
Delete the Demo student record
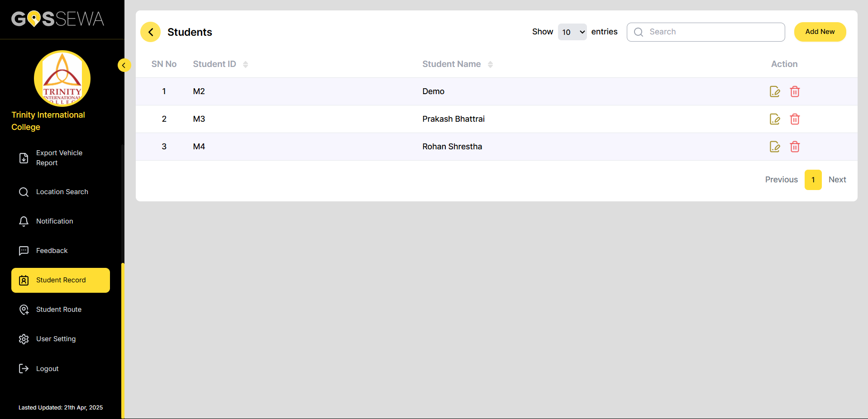(x=795, y=91)
